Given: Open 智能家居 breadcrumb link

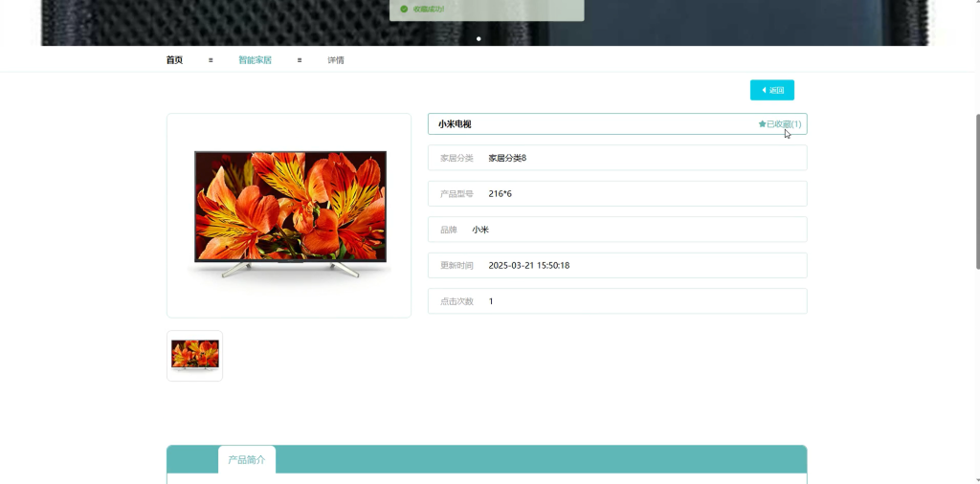Looking at the screenshot, I should click(255, 60).
